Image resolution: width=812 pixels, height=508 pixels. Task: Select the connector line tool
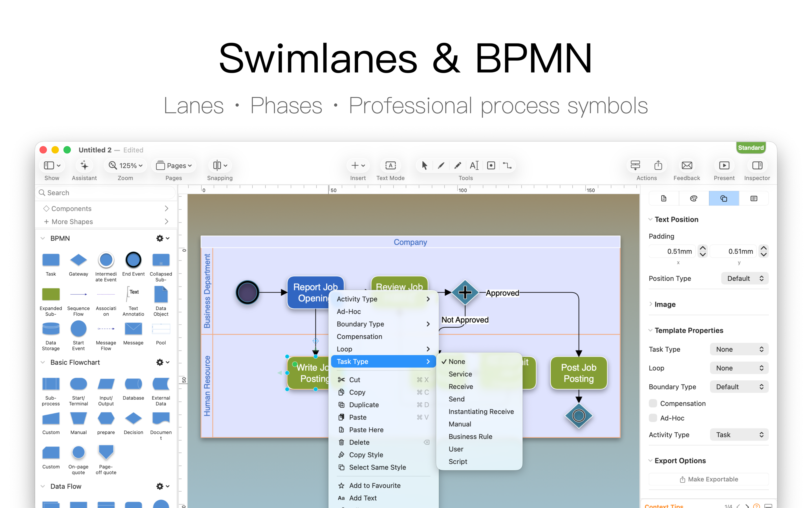pyautogui.click(x=507, y=166)
